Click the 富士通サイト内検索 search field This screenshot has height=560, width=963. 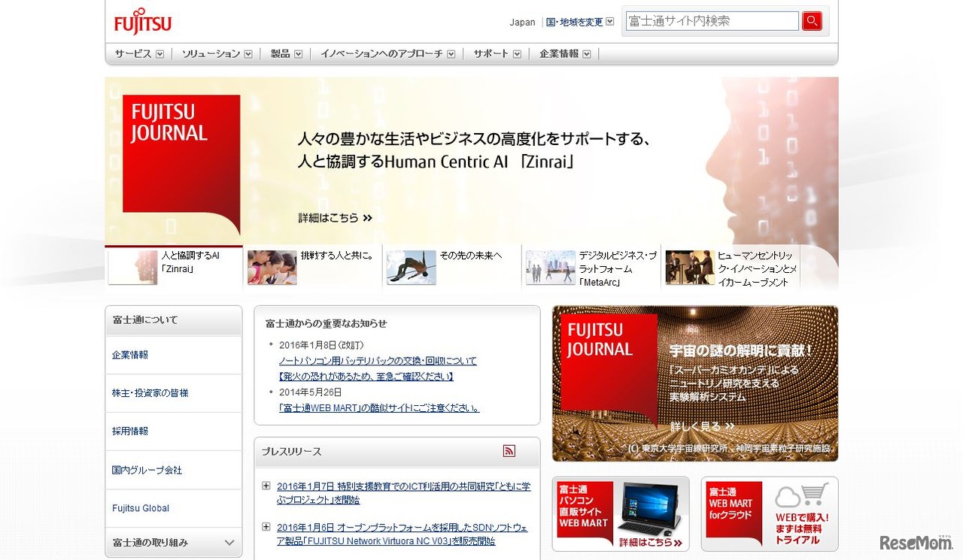click(712, 21)
